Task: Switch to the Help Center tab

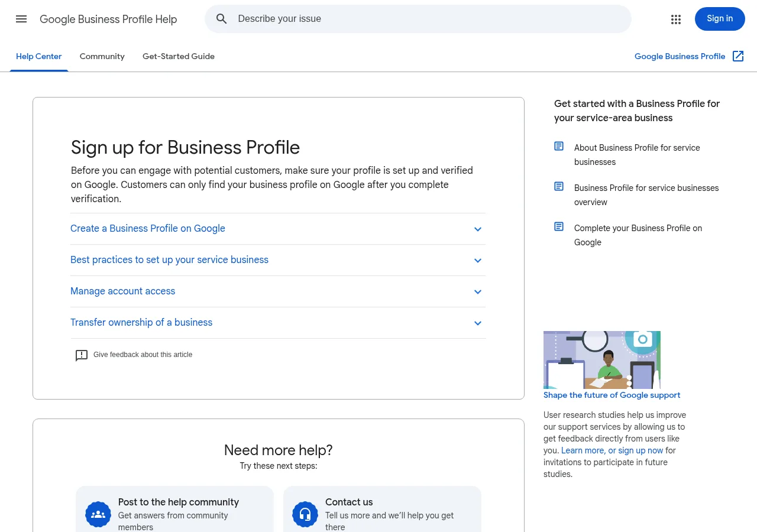Action: pyautogui.click(x=39, y=57)
